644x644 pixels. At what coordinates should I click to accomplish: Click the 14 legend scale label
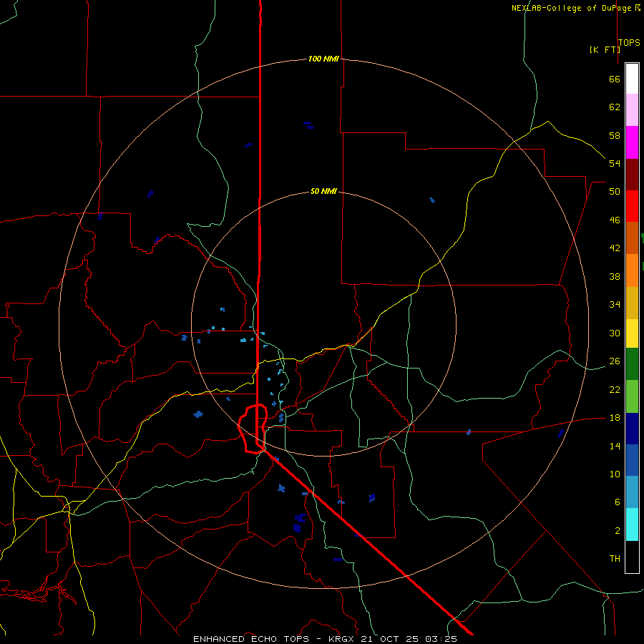[x=615, y=446]
